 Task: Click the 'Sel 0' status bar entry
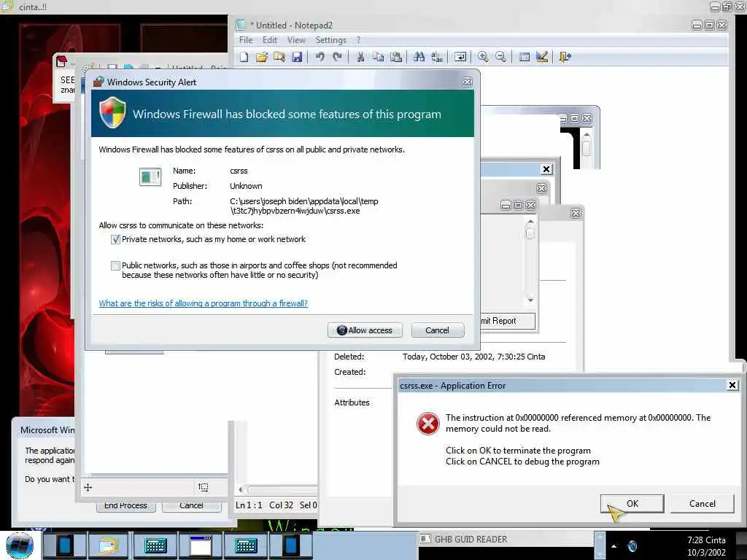pos(309,505)
